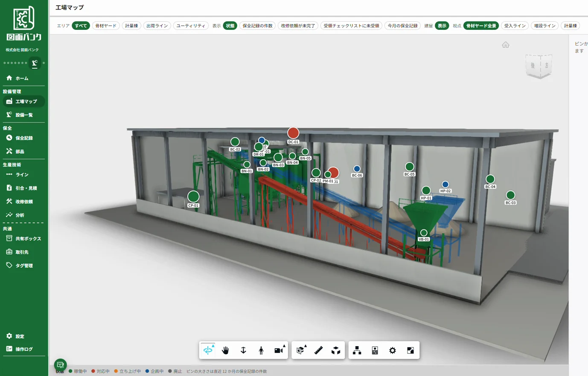
Task: Activate the pan hand tool
Action: 226,350
